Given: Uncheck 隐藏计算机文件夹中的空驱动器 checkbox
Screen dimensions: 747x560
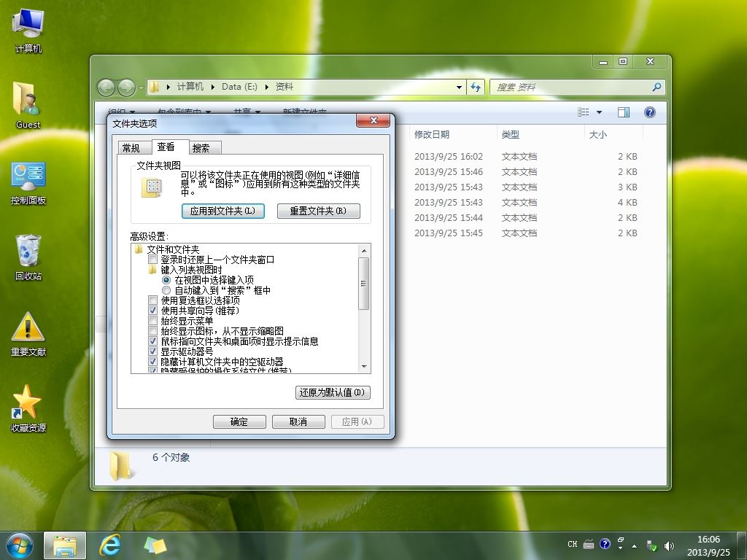Looking at the screenshot, I should (152, 362).
